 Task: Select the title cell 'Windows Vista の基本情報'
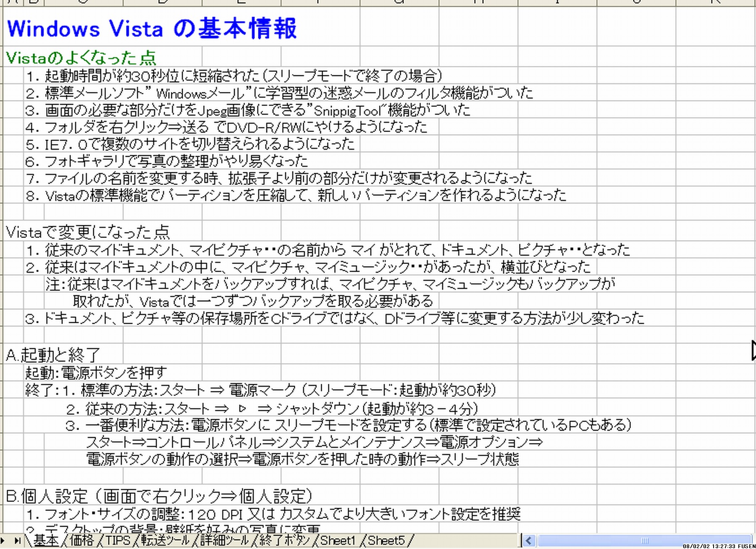pos(152,29)
